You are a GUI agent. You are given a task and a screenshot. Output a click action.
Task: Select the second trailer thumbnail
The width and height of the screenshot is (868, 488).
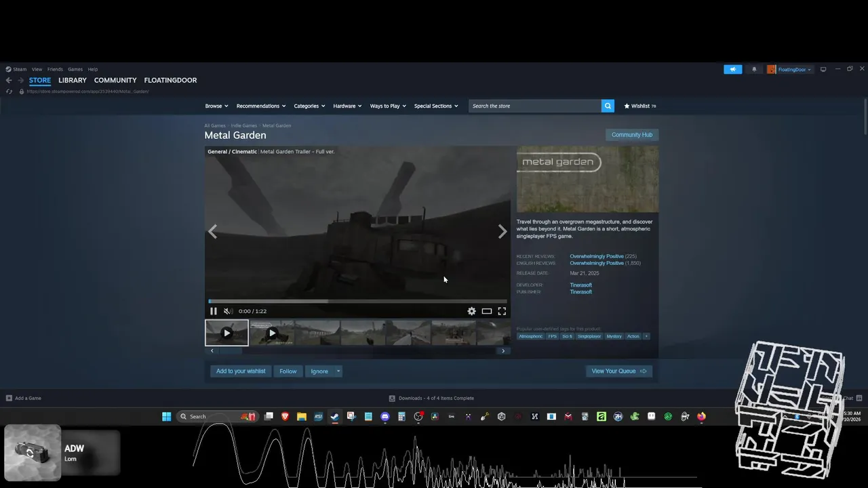(272, 333)
